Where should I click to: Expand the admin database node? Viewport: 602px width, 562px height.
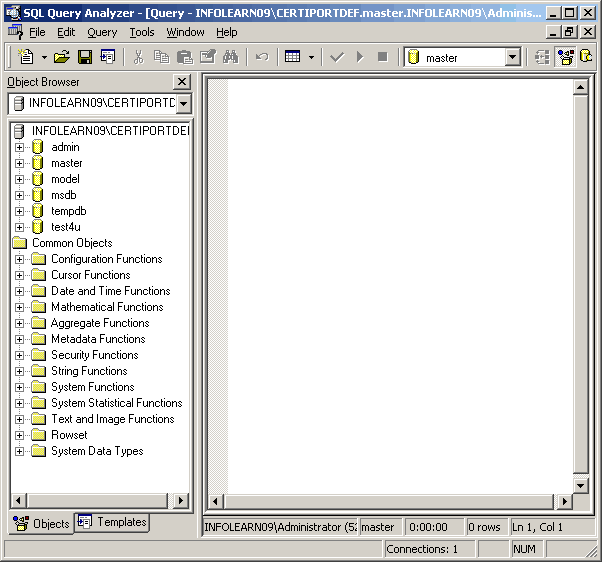[x=19, y=147]
